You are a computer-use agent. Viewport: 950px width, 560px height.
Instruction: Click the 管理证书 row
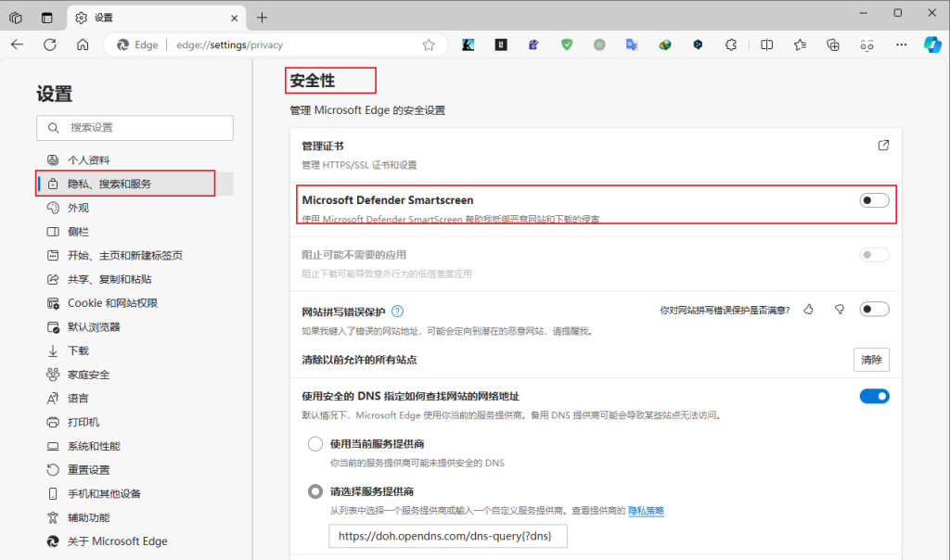tap(596, 155)
